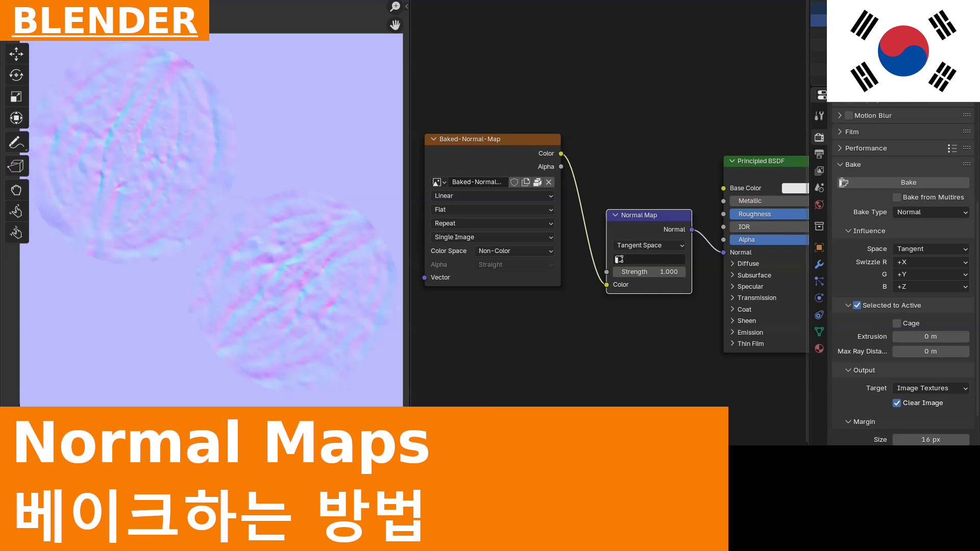Click the Base Color swatch on Principled BSDF
Image resolution: width=980 pixels, height=551 pixels.
(x=795, y=188)
